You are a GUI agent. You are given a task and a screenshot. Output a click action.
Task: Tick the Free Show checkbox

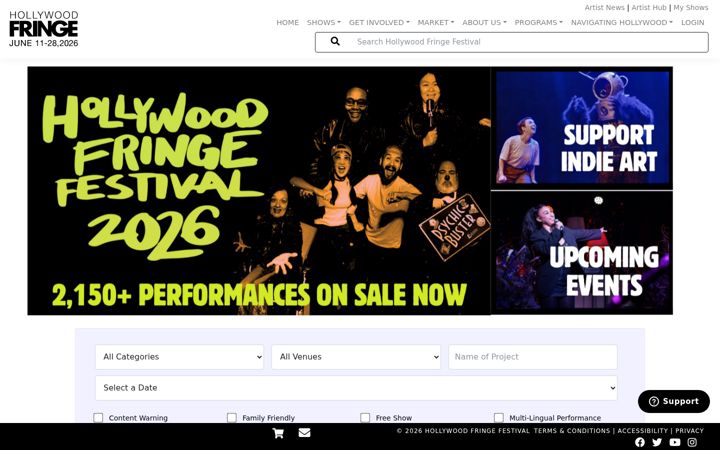[x=365, y=417]
